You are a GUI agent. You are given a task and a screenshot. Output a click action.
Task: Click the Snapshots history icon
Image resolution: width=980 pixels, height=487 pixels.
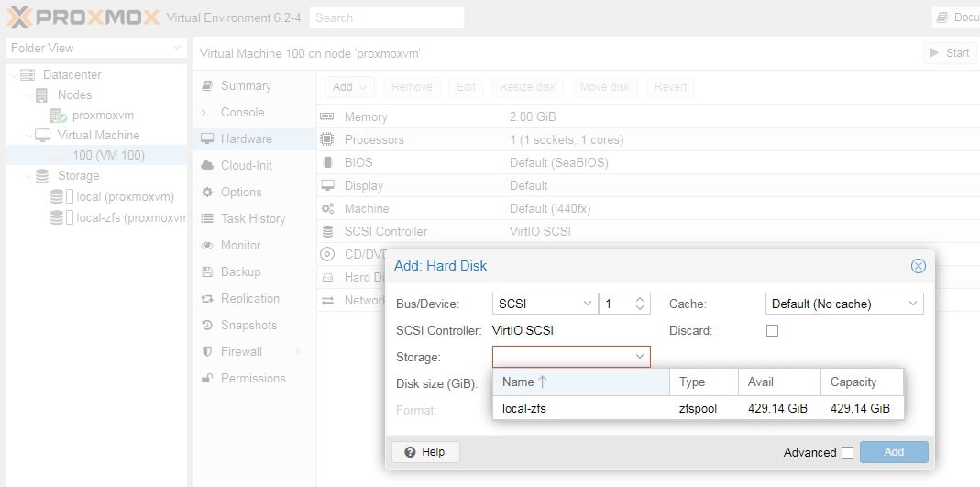[207, 325]
